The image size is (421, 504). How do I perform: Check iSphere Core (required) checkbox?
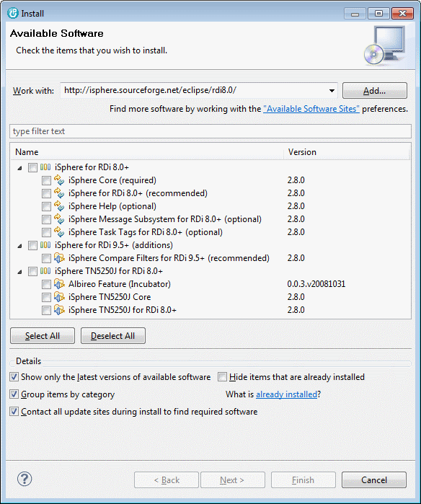(46, 181)
